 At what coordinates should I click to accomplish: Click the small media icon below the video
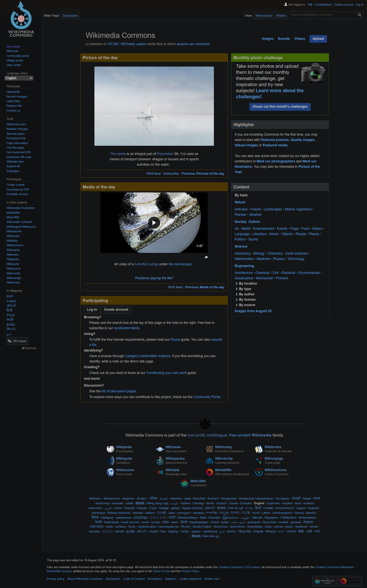tap(206, 257)
